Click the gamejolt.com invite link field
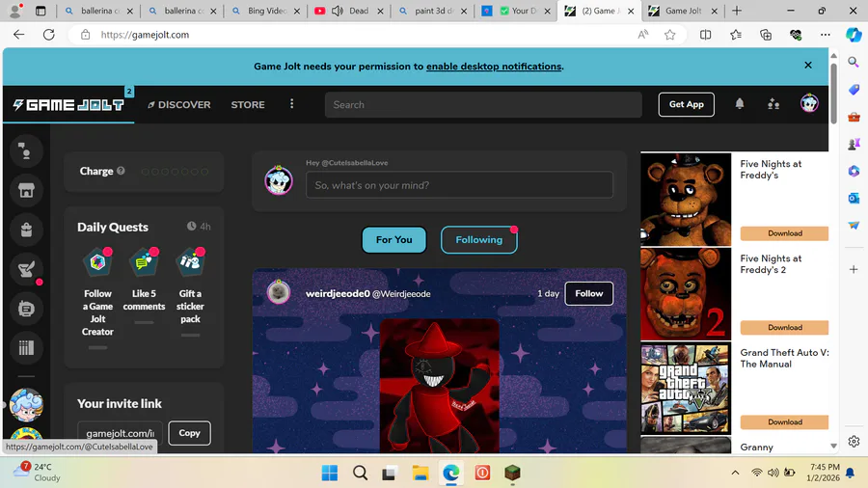Viewport: 868px width, 488px height. (x=121, y=433)
